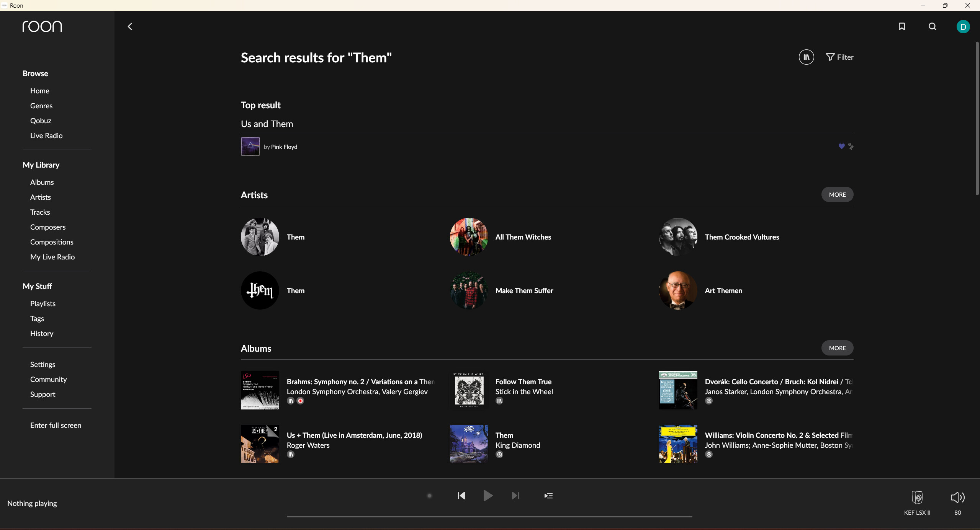Go to previous track
980x530 pixels.
coord(461,496)
